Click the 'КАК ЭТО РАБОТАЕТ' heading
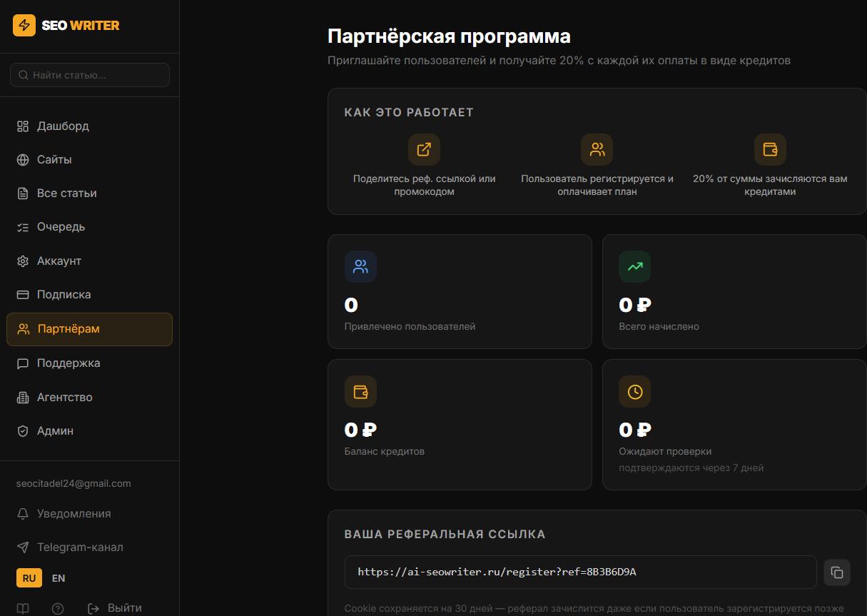Screen dimensions: 867x616 [x=409, y=112]
